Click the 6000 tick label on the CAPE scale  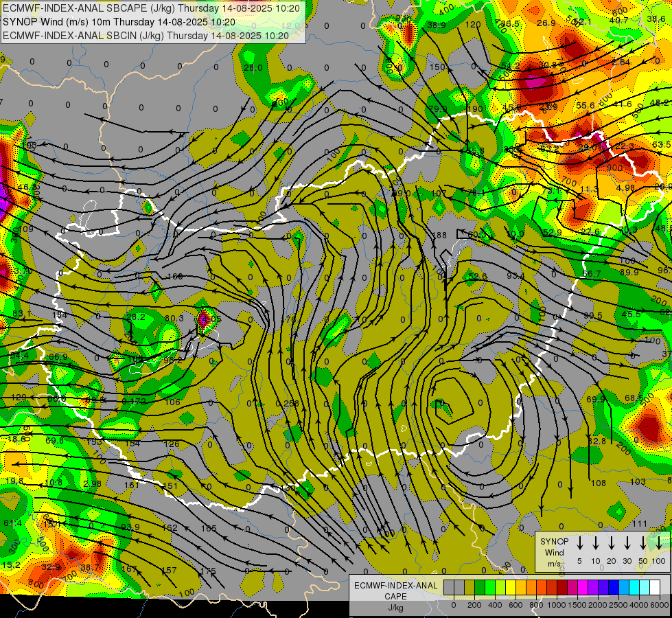[x=660, y=605]
